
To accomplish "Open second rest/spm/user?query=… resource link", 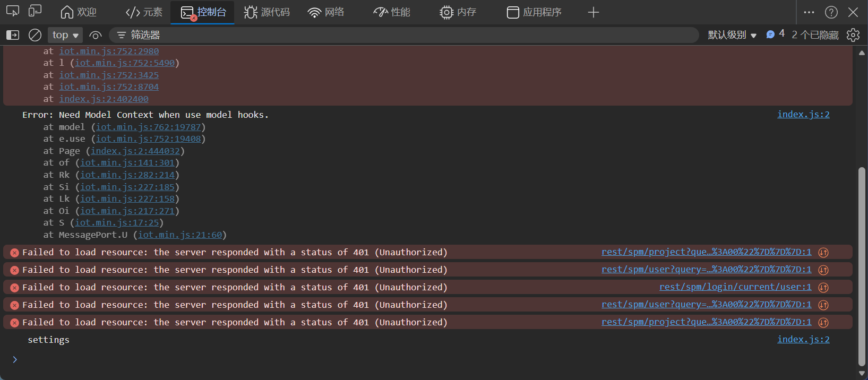I will pos(706,305).
